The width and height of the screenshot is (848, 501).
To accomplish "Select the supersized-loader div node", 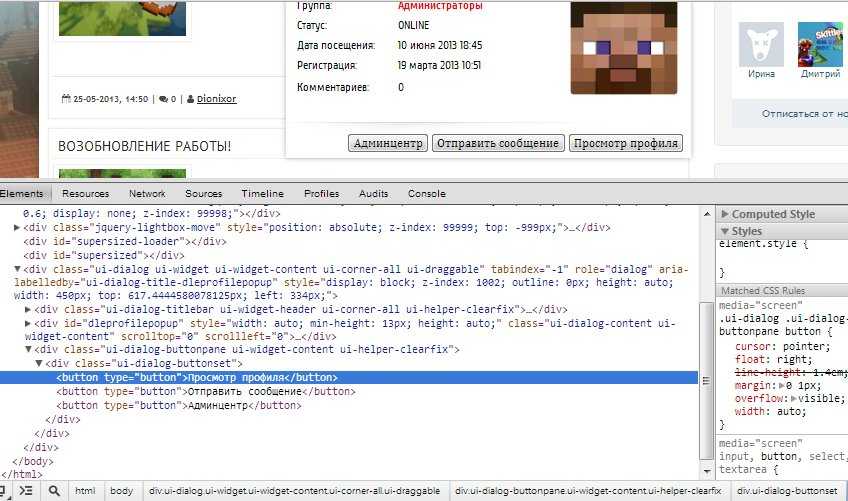I will (125, 241).
